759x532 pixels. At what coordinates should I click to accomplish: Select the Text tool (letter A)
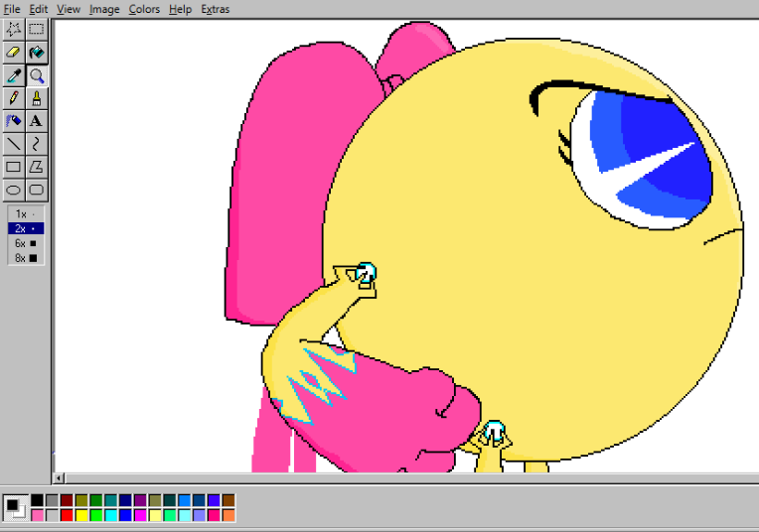click(37, 121)
